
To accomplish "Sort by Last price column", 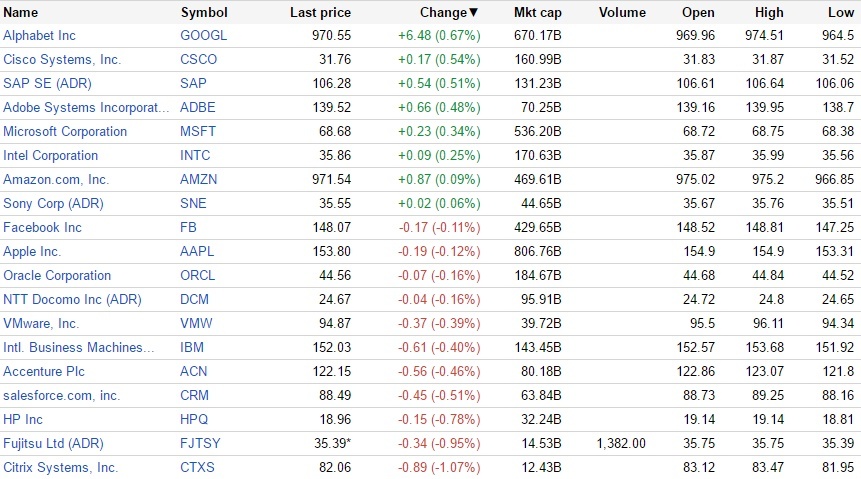I will [318, 13].
